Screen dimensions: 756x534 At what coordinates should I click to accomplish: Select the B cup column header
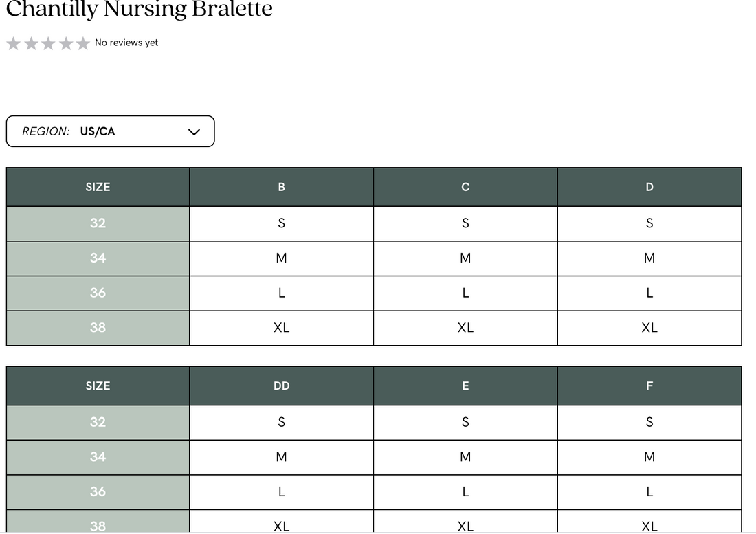[x=281, y=187]
